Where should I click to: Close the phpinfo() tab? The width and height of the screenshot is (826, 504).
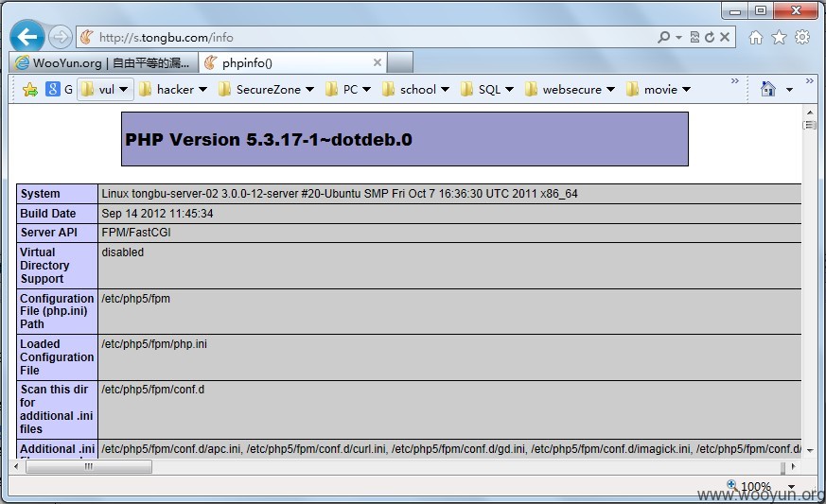[378, 62]
